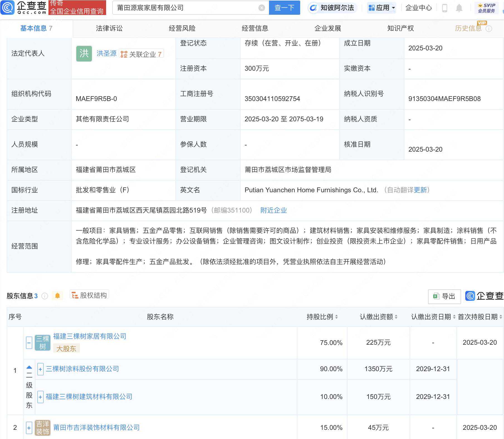
Task: Click the MAEF9R5B-0 organization code
Action: coord(96,99)
